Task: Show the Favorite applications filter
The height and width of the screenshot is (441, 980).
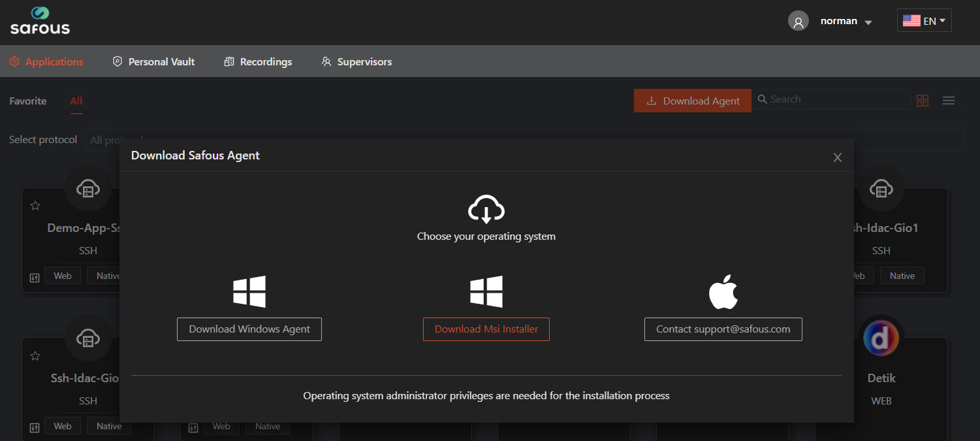Action: [28, 101]
